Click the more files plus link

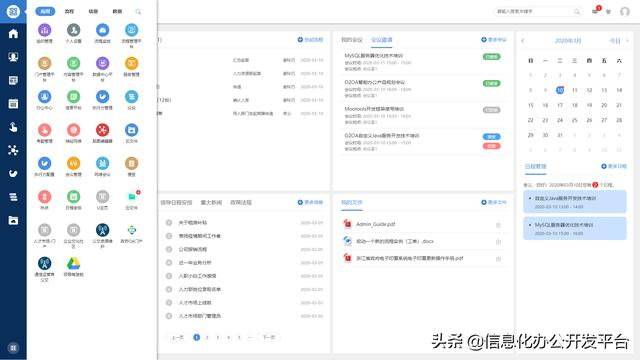(493, 202)
